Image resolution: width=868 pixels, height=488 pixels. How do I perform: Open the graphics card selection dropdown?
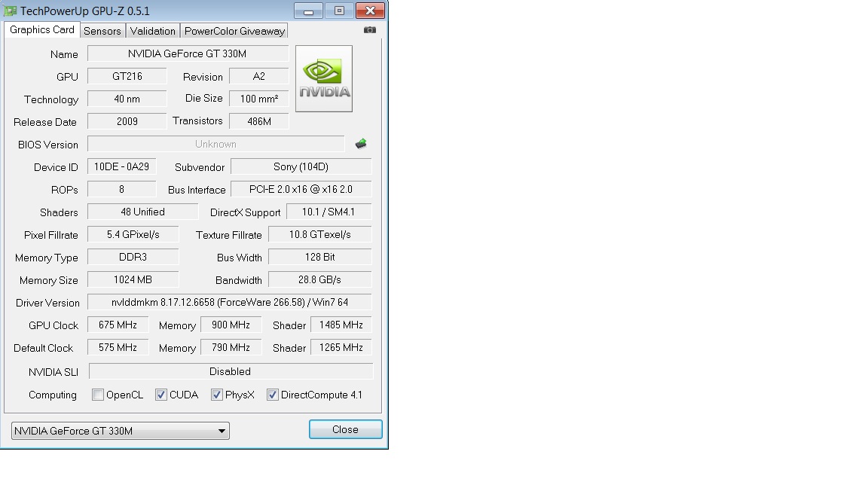(x=120, y=431)
